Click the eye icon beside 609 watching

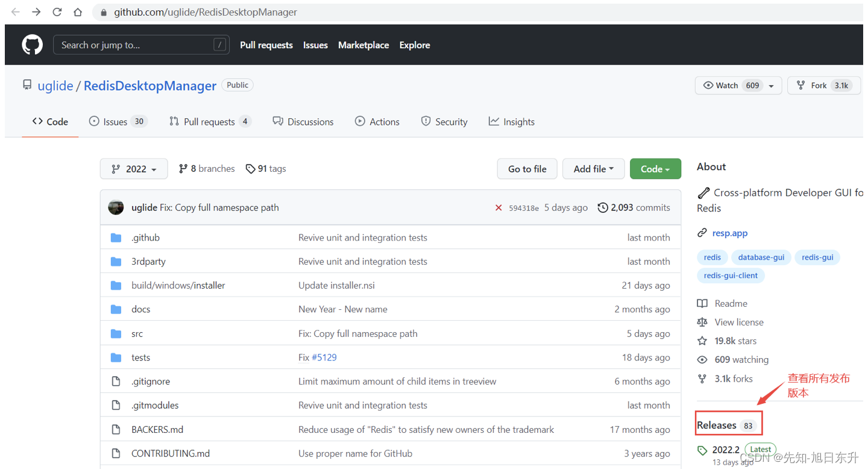click(702, 360)
